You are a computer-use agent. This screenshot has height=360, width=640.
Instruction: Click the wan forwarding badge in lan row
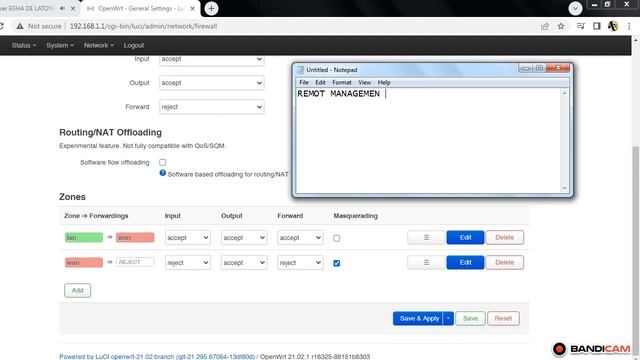point(135,238)
